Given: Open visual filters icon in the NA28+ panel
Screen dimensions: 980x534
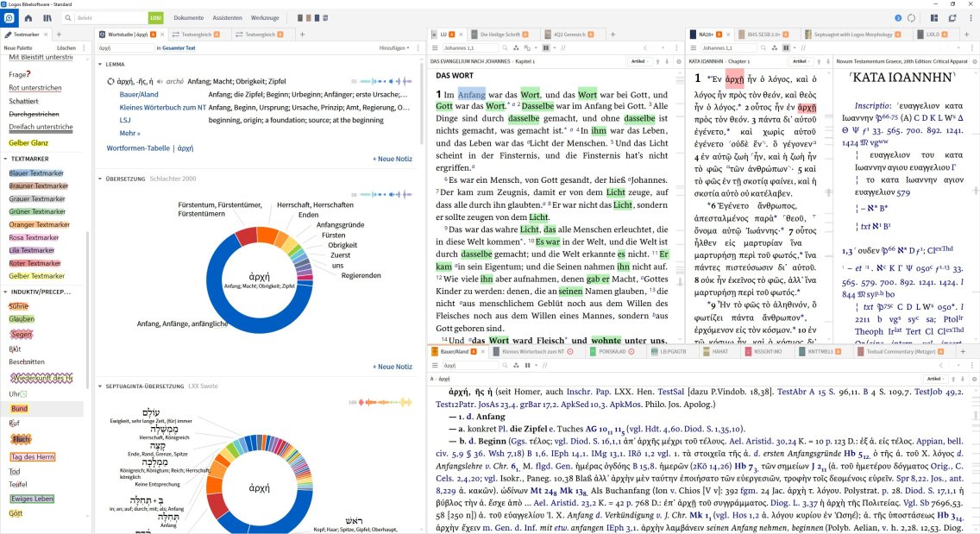Looking at the screenshot, I should point(775,48).
